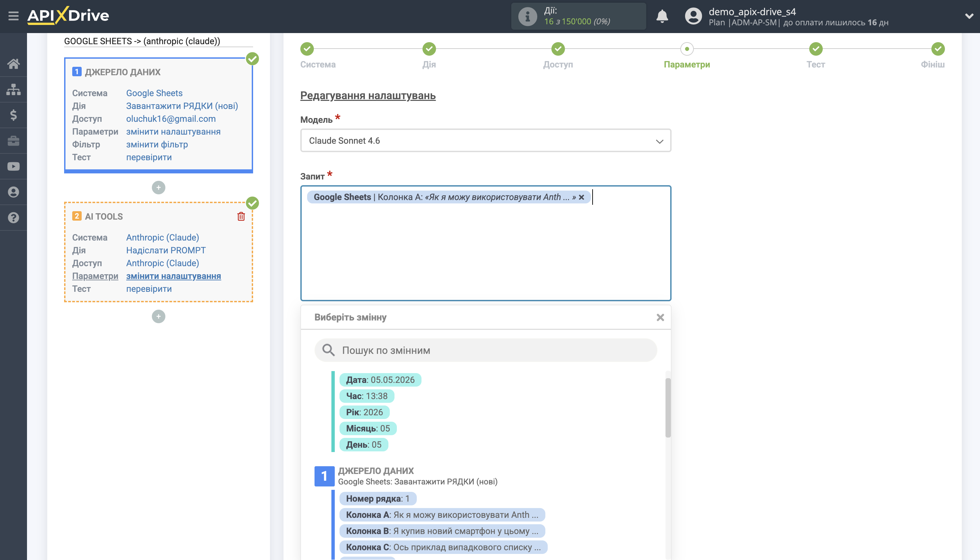Open the Завантажити РЯДКИ (нові) action link
Screen dimensions: 980x560
182,106
